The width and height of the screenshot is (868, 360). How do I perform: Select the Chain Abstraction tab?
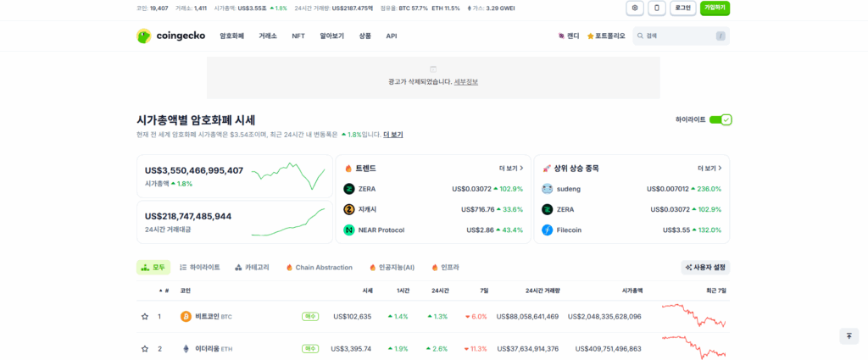click(x=320, y=267)
